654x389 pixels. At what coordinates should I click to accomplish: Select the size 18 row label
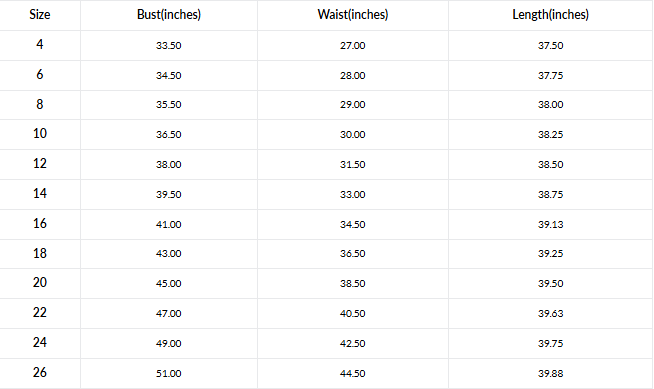[40, 253]
